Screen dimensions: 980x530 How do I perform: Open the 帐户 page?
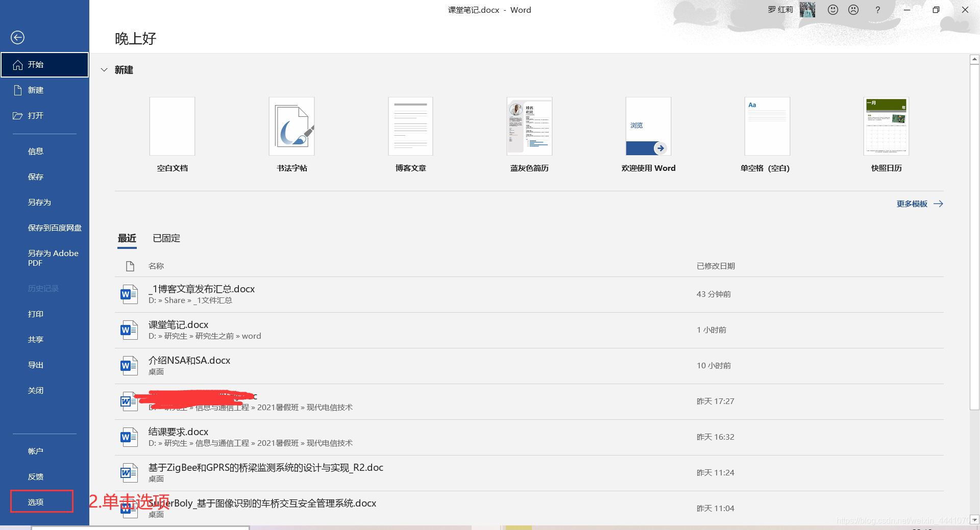coord(44,451)
